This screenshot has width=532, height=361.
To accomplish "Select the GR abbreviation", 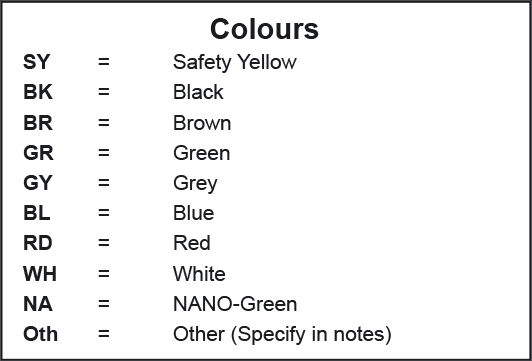I will (x=38, y=153).
